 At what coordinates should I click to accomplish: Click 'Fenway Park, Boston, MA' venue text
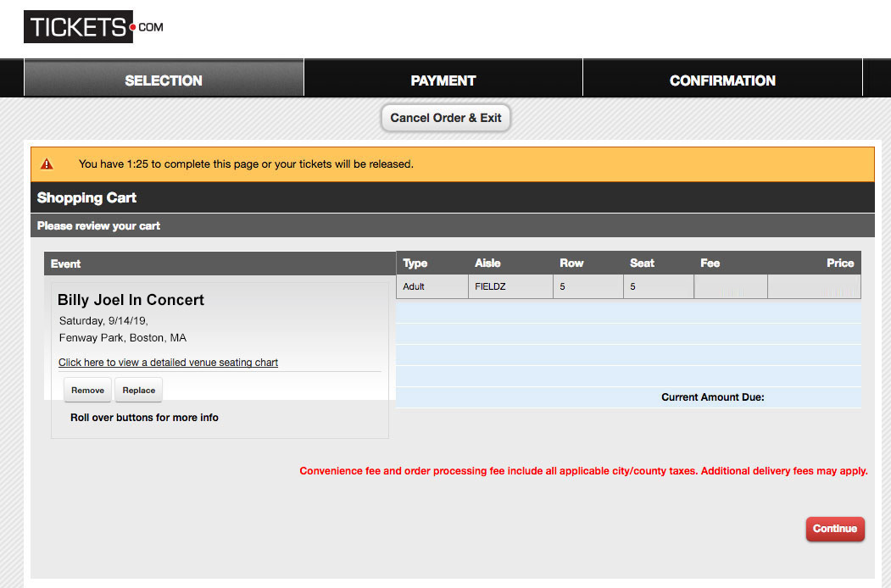point(123,338)
